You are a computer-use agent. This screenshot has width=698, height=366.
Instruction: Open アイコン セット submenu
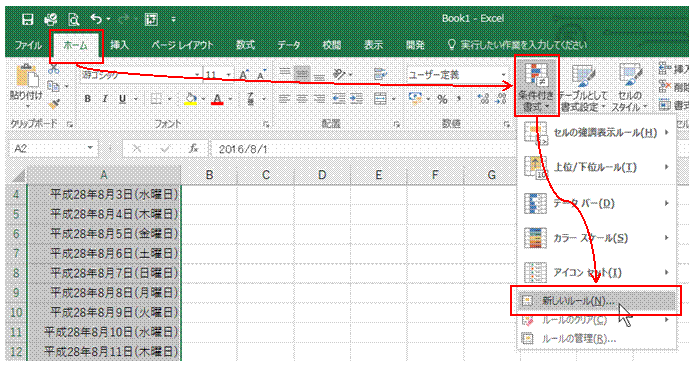click(x=597, y=272)
